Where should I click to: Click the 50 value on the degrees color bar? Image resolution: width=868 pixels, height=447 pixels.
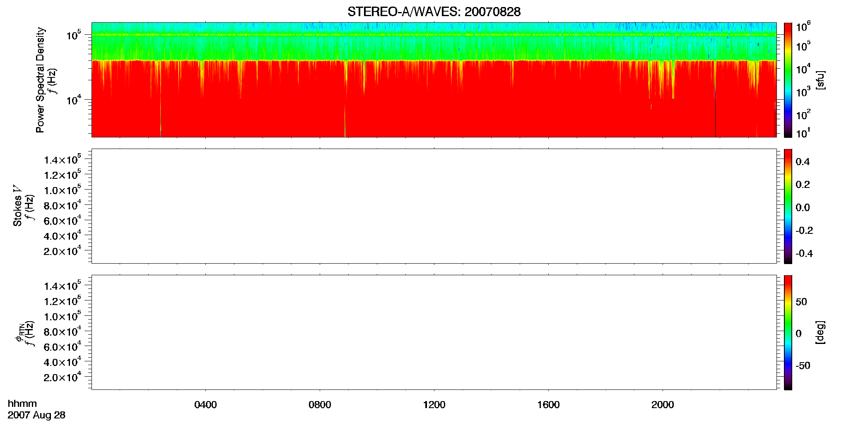tap(801, 302)
